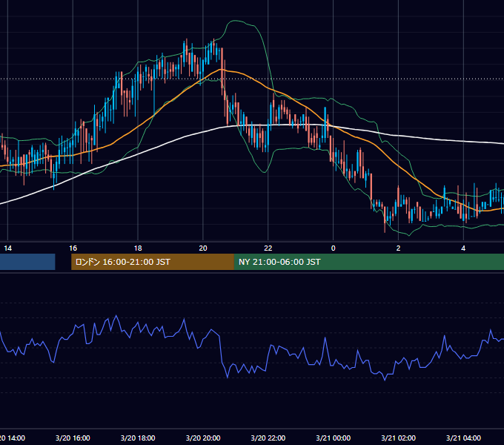Screen dimensions: 504x445
Task: Click the 3/21 04:00 label on oscillator axis
Action: [463, 438]
